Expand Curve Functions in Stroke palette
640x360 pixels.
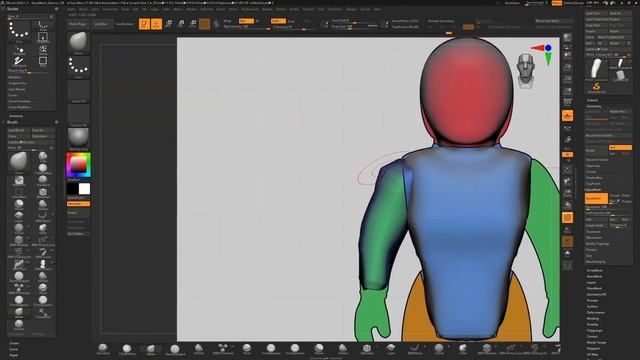tap(19, 101)
